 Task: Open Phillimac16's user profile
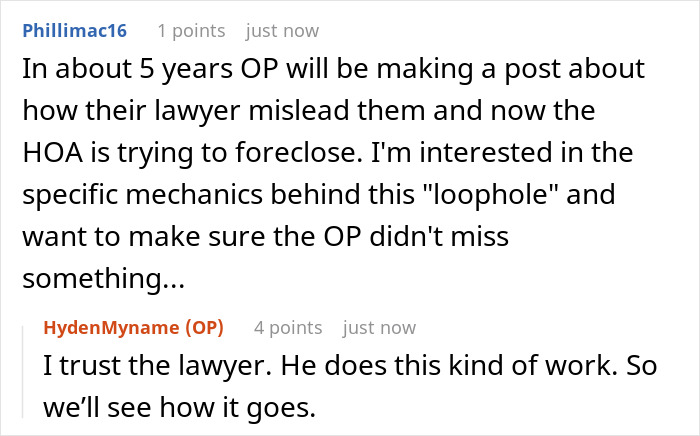[x=75, y=31]
